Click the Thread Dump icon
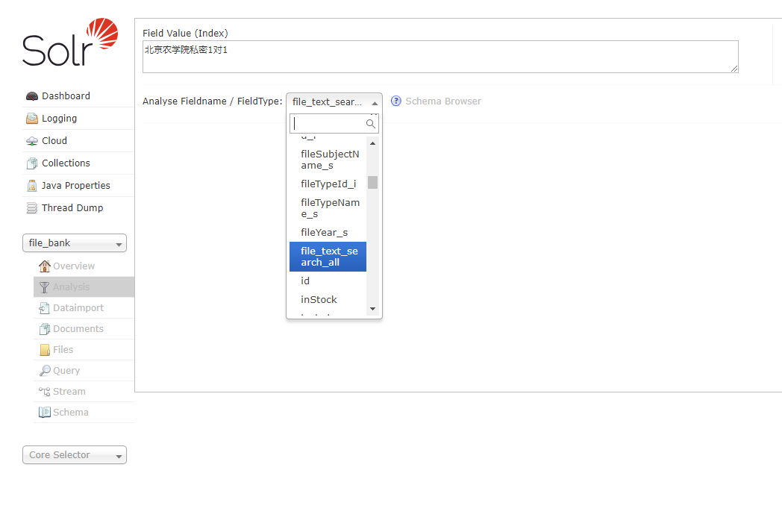The width and height of the screenshot is (782, 532). (32, 208)
